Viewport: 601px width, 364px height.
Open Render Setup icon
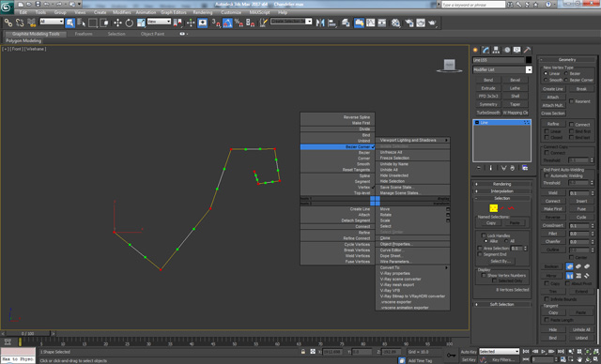(409, 23)
